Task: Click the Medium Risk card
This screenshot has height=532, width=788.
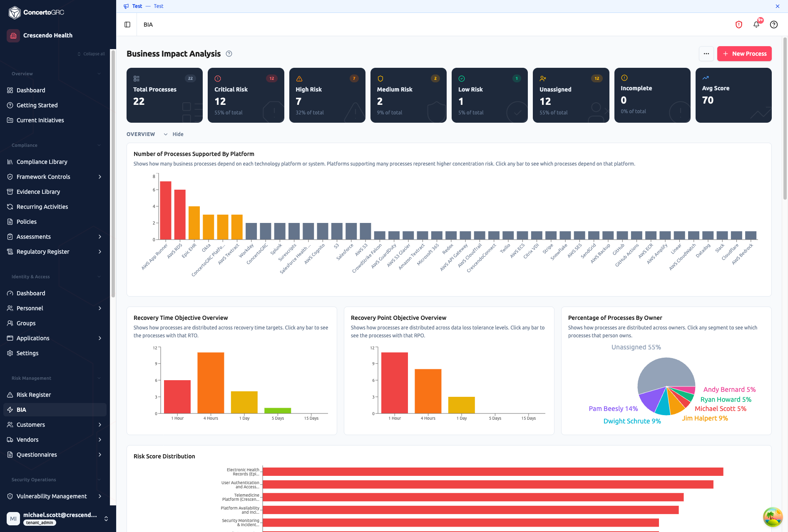Action: [x=408, y=95]
